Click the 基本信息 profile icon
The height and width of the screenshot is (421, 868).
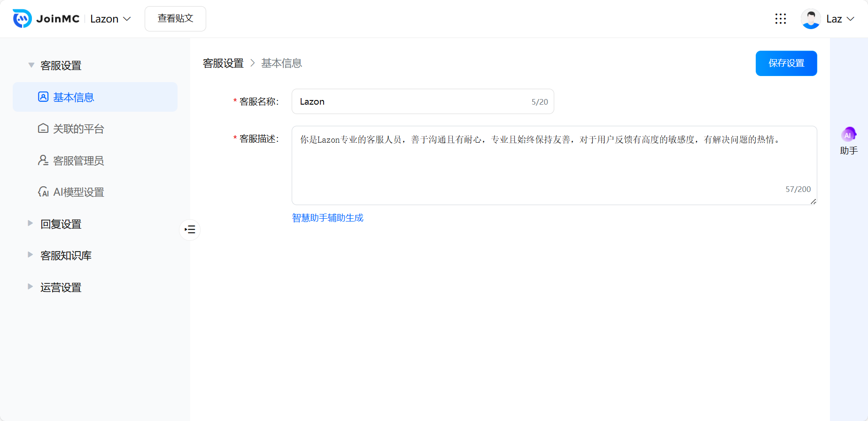[43, 97]
